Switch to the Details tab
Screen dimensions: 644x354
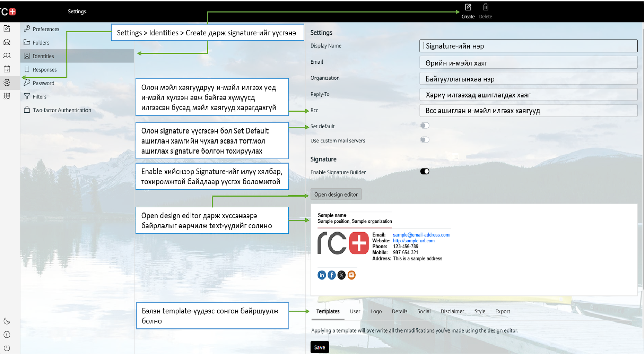tap(400, 311)
